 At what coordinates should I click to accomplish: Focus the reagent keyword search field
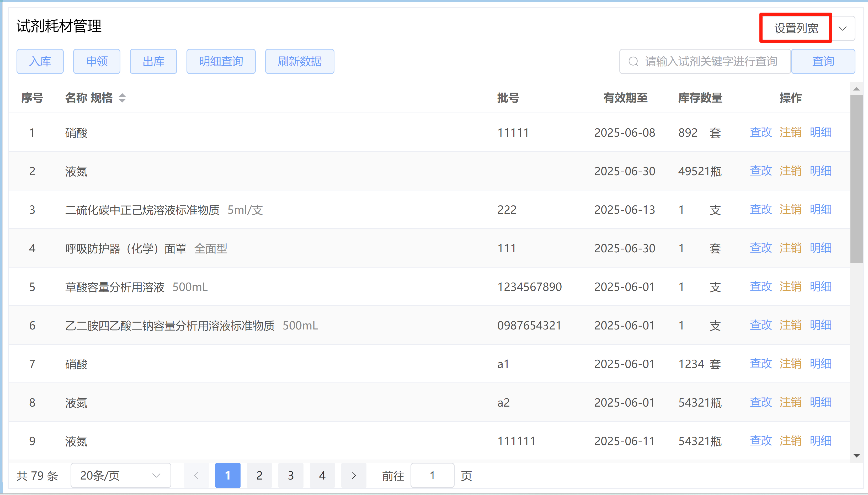click(x=710, y=62)
